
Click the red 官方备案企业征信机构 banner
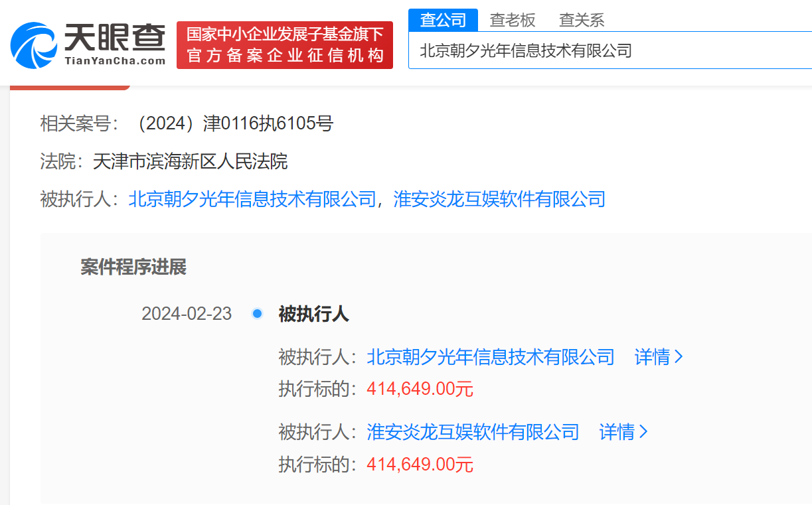tap(285, 45)
